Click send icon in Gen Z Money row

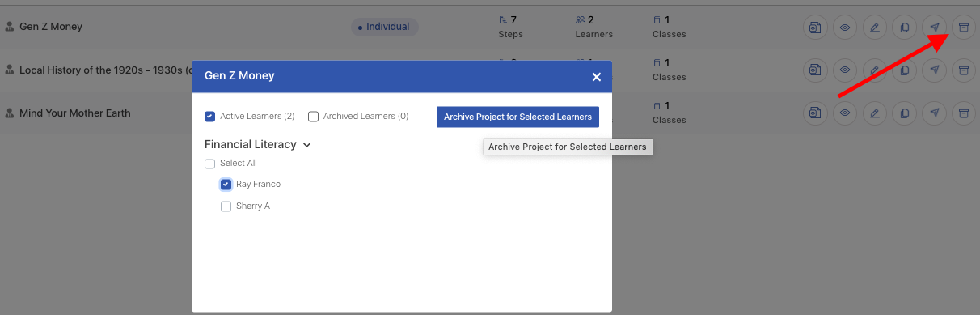935,27
